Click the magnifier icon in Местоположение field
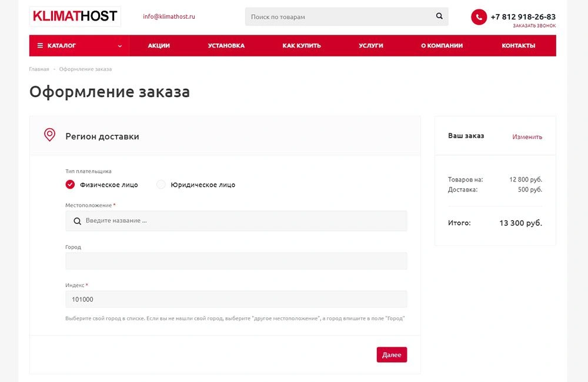 (77, 221)
